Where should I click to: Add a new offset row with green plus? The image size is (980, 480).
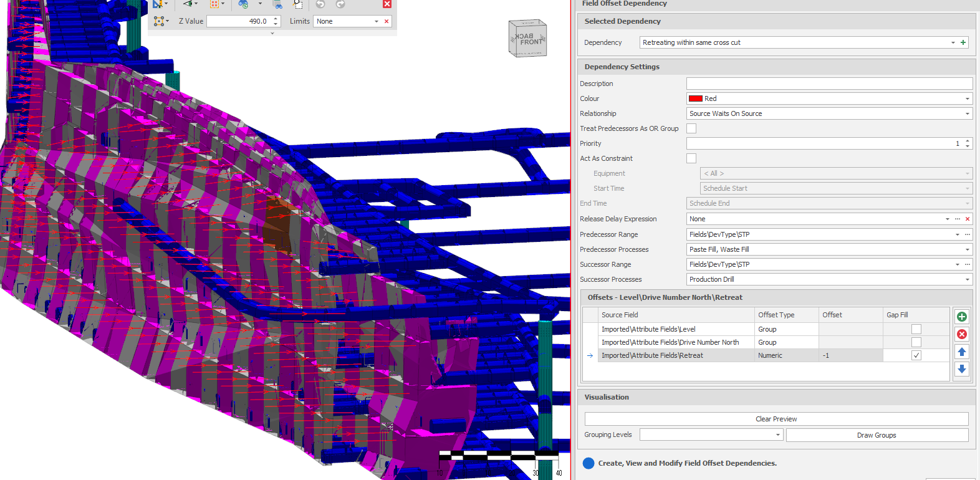click(962, 317)
